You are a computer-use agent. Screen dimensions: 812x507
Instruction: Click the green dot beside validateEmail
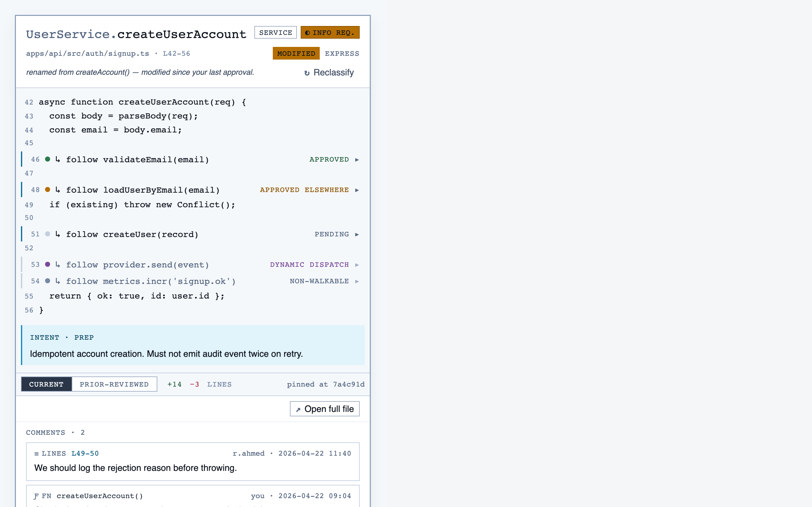tap(48, 159)
